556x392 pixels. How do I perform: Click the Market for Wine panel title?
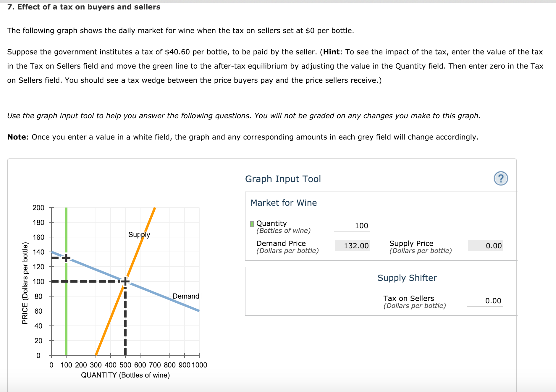[x=283, y=203]
